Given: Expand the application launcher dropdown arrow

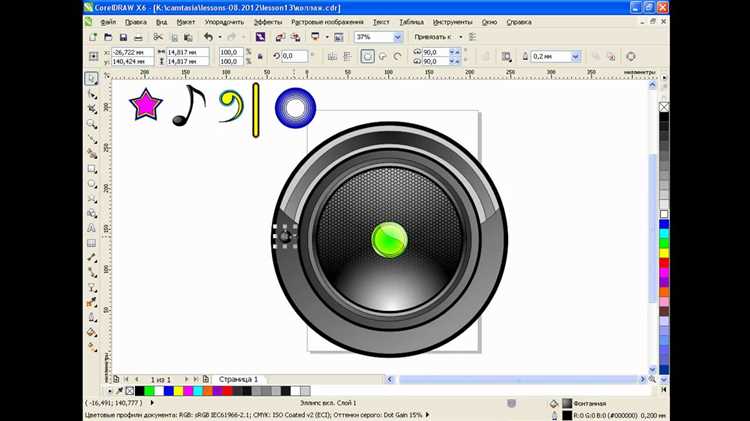Looking at the screenshot, I should point(327,37).
